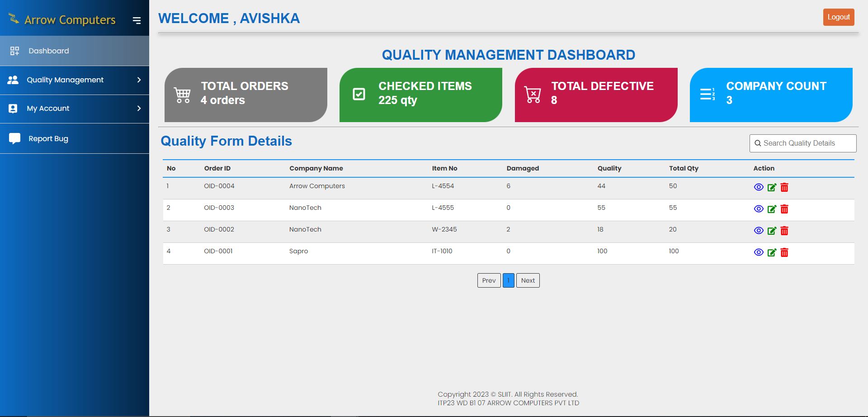Collapse the sidebar using the hamburger icon
Image resolution: width=868 pixels, height=417 pixels.
tap(137, 20)
